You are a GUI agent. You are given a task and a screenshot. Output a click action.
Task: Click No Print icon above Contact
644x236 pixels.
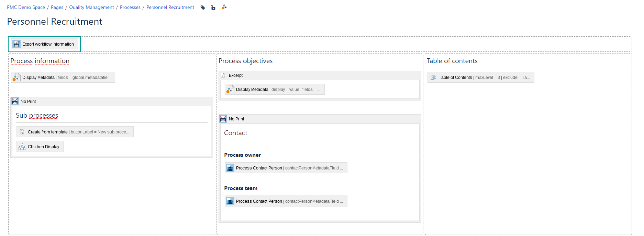pyautogui.click(x=223, y=119)
